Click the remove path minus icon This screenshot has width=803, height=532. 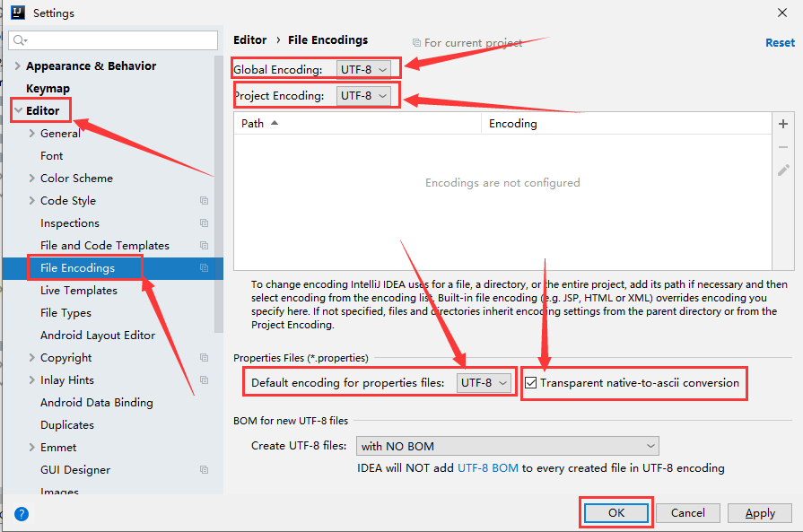point(783,147)
